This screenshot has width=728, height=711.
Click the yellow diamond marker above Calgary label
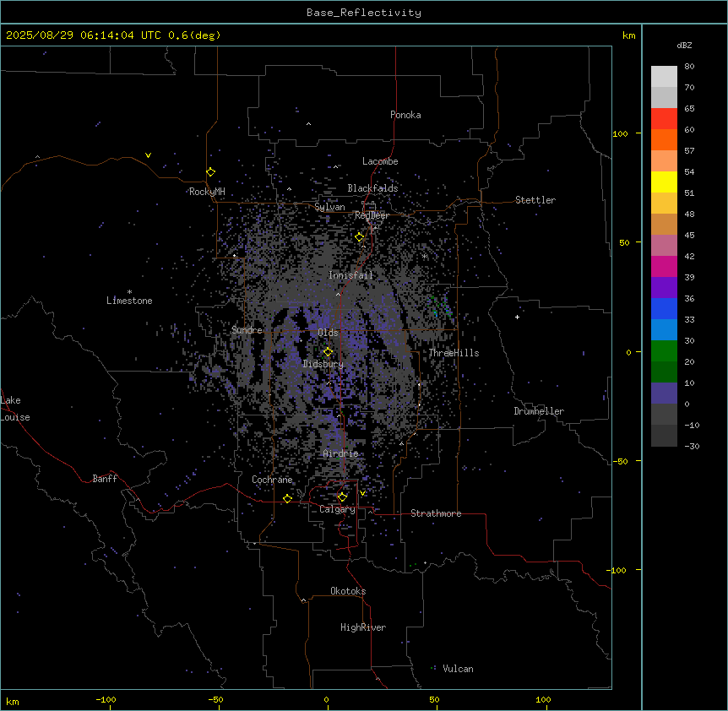342,497
